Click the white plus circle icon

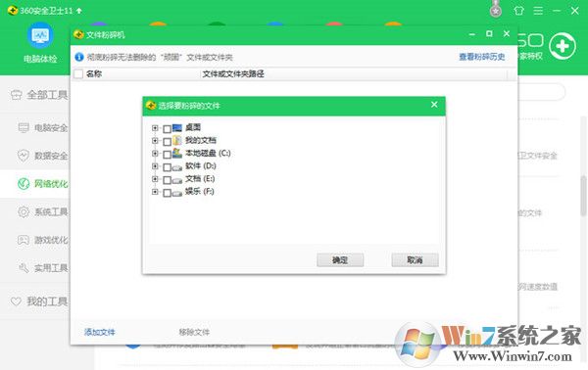pyautogui.click(x=563, y=46)
